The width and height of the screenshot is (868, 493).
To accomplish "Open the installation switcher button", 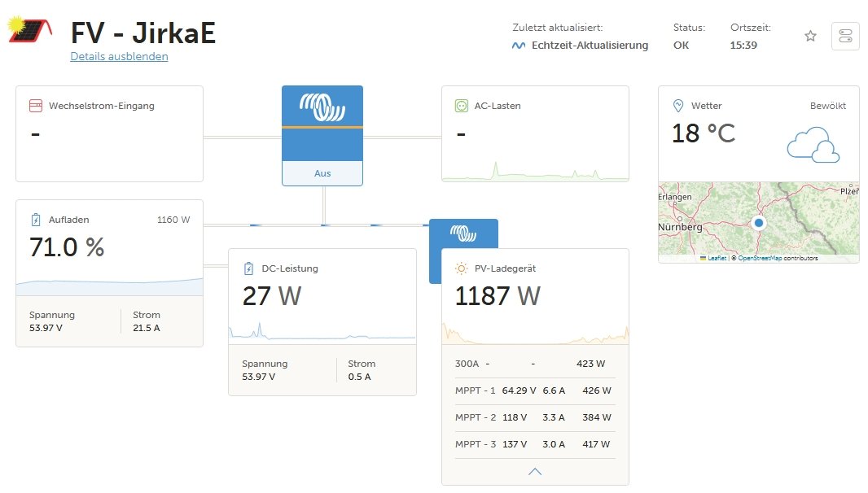I will click(845, 36).
